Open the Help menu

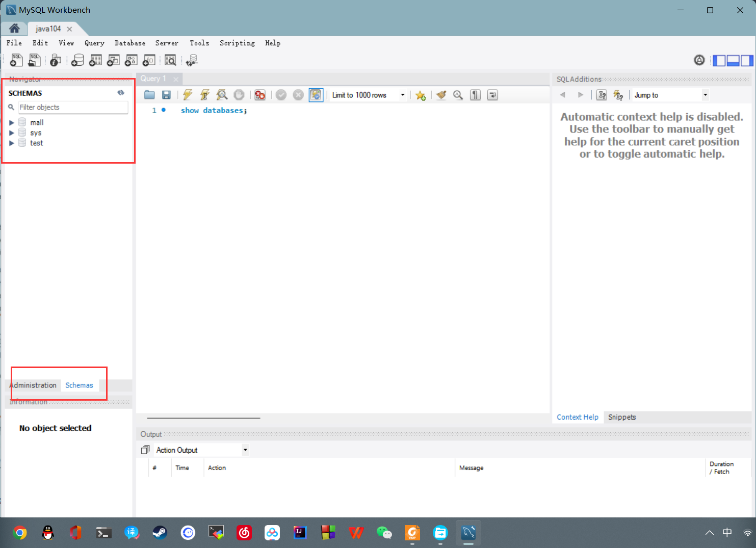pos(273,43)
